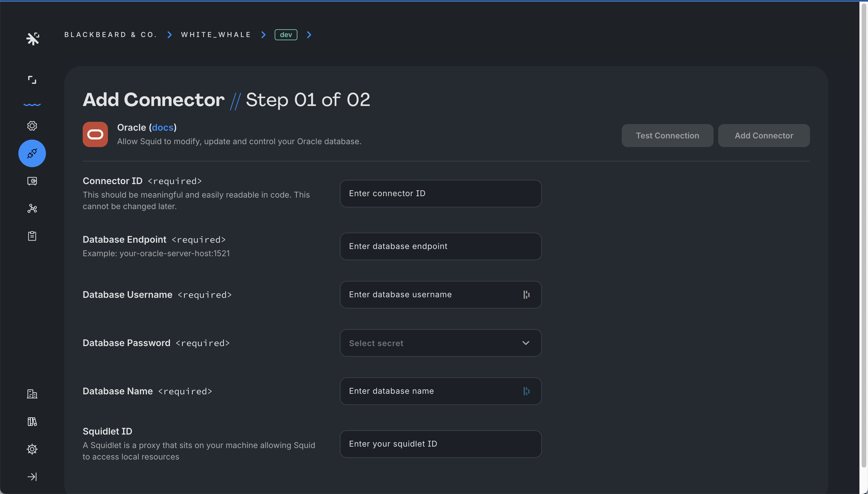Open the settings cog near sidebar bottom
The height and width of the screenshot is (494, 868).
point(32,449)
